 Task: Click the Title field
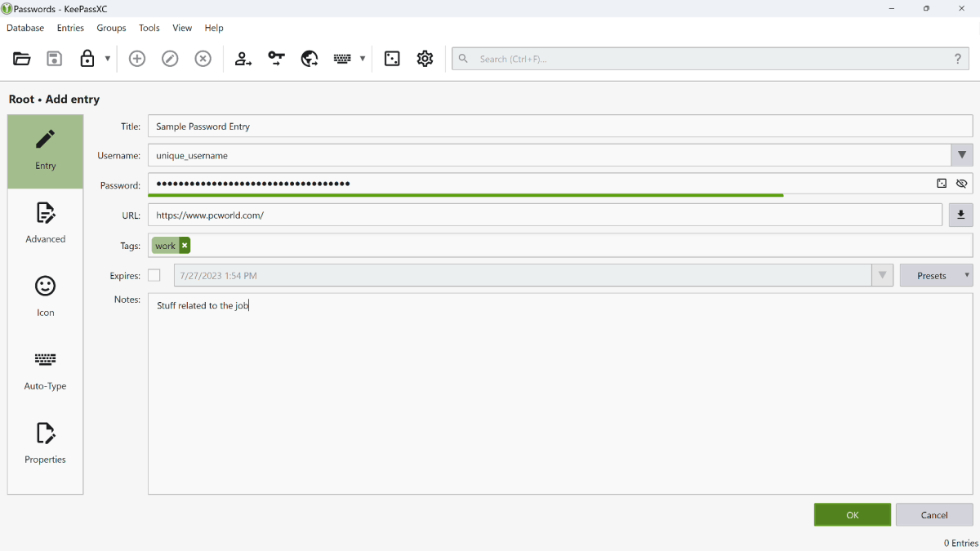[x=560, y=127]
